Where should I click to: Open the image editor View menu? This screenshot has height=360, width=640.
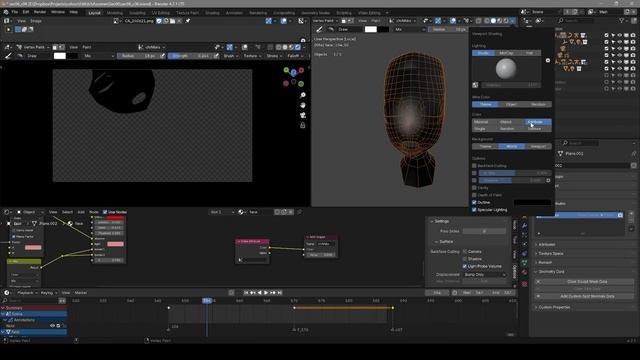pos(21,21)
